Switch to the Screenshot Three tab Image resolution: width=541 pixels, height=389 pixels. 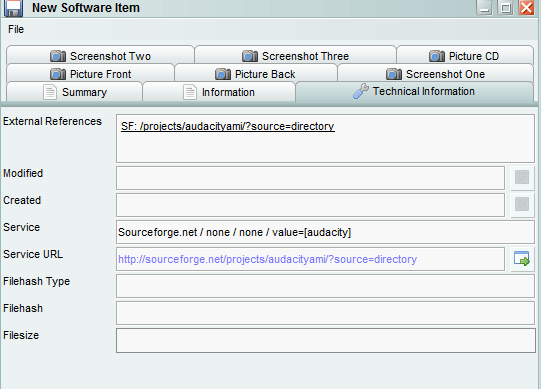(x=295, y=56)
